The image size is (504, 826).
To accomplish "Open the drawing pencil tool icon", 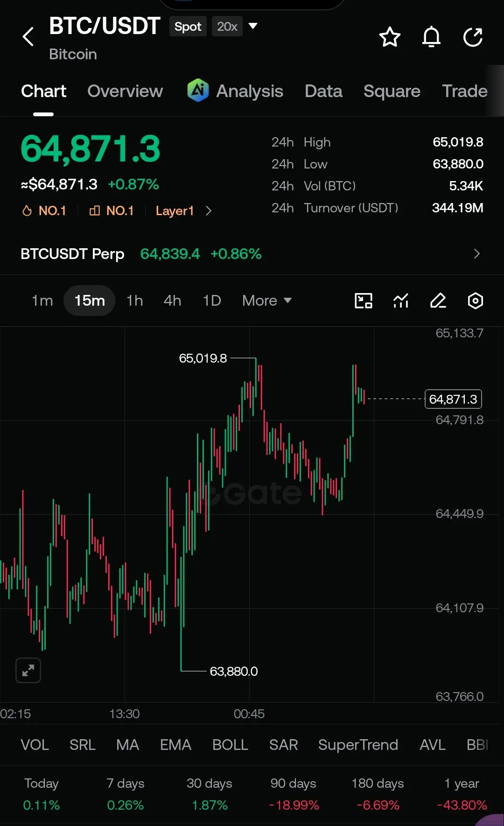I will click(x=438, y=301).
